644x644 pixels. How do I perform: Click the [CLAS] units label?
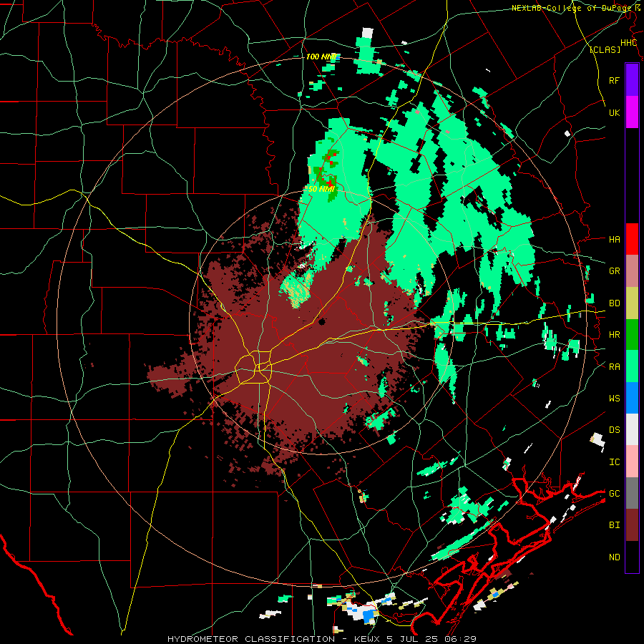click(x=605, y=49)
